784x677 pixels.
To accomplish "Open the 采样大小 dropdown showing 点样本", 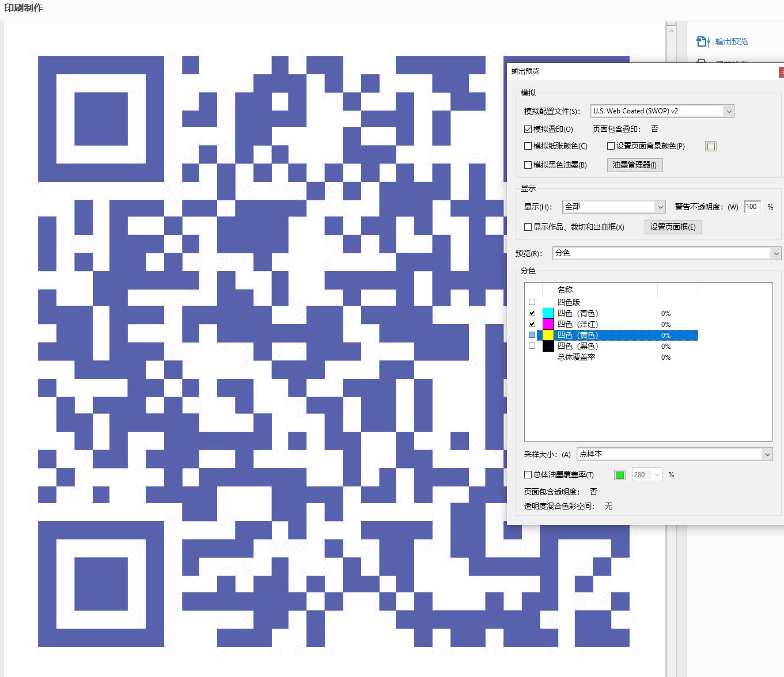I will click(675, 454).
